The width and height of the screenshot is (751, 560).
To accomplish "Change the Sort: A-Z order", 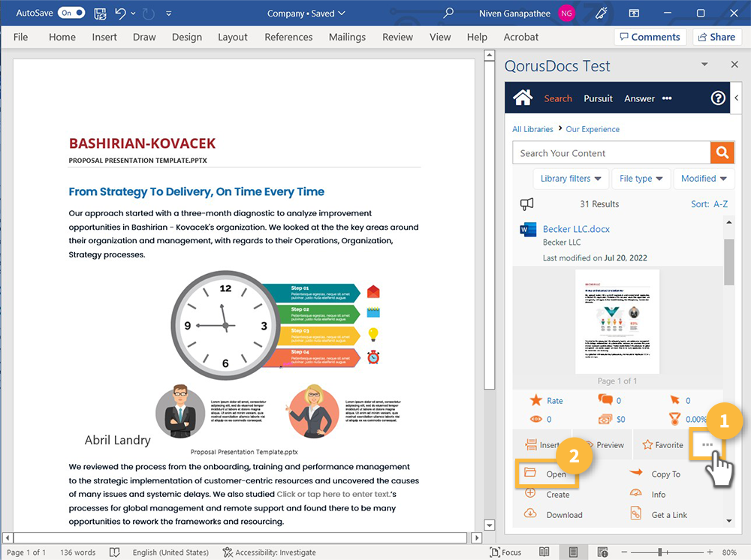I will pos(710,204).
